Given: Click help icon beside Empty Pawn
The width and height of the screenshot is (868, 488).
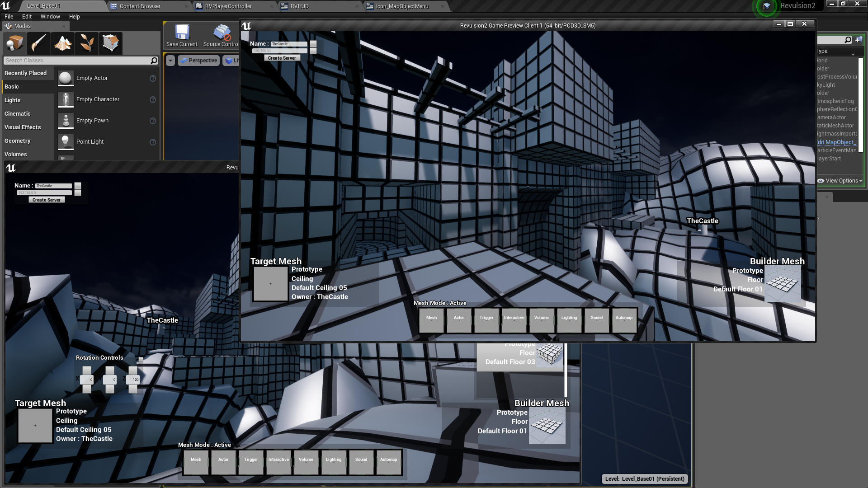Looking at the screenshot, I should [153, 121].
